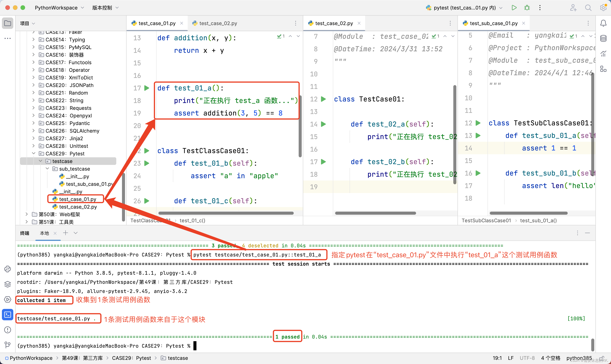Open Notifications bell tool window

click(x=603, y=23)
